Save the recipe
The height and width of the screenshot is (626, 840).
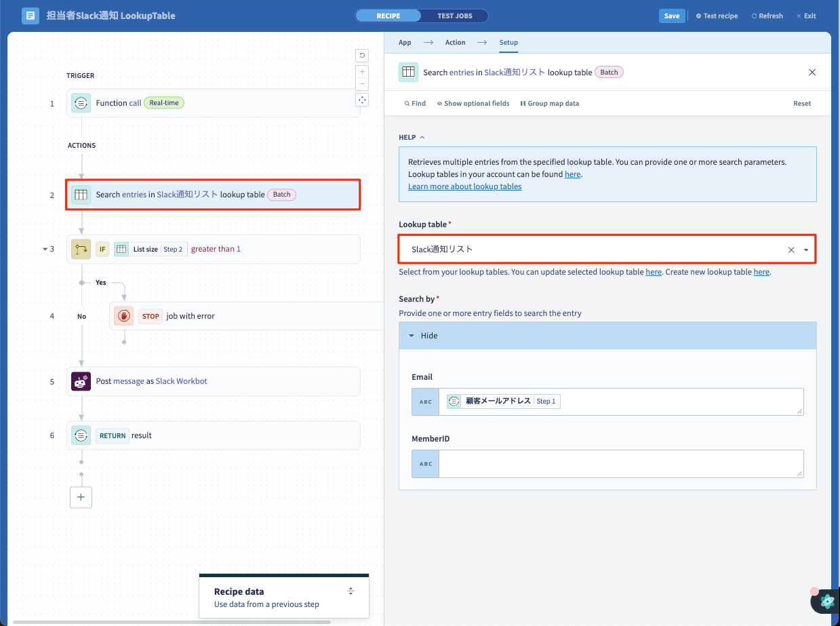pos(672,16)
